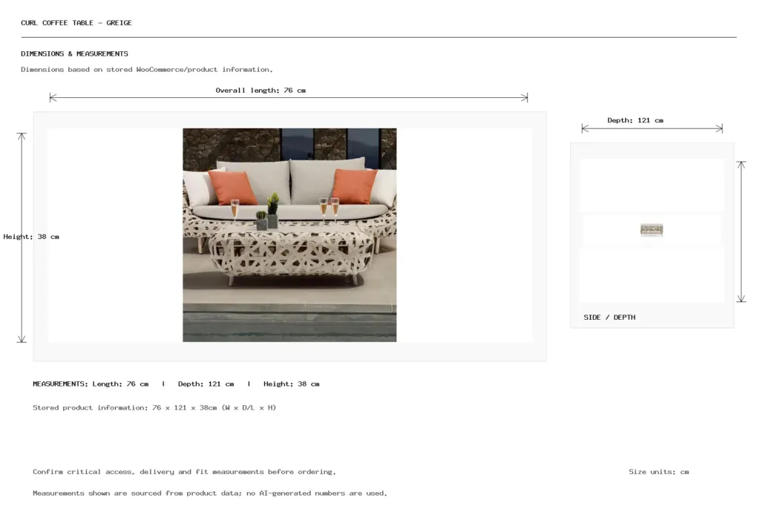The image size is (760, 532).
Task: Select the "DIMENSIONS & MEASUREMENTS" heading
Action: point(75,53)
